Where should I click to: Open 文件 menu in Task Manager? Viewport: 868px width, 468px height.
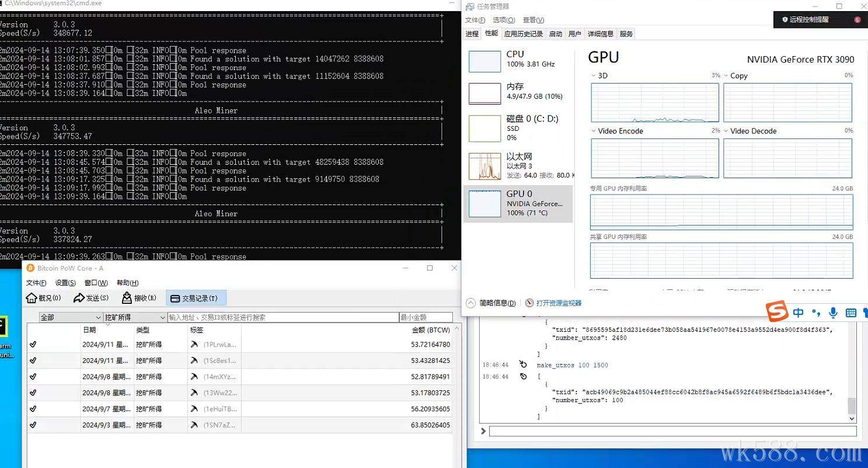tap(475, 20)
